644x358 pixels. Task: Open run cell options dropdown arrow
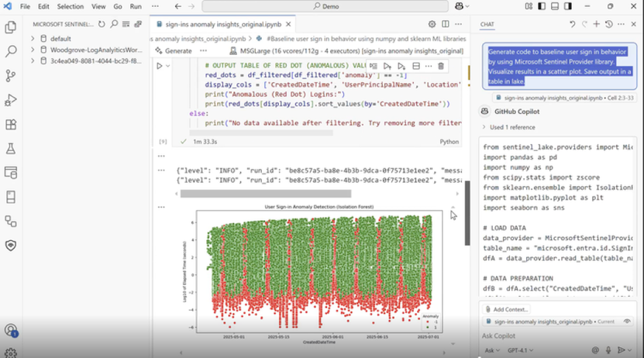tap(168, 66)
